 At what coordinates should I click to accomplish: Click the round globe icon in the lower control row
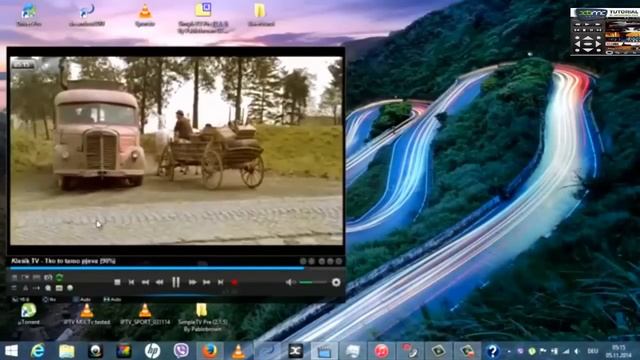point(70,288)
